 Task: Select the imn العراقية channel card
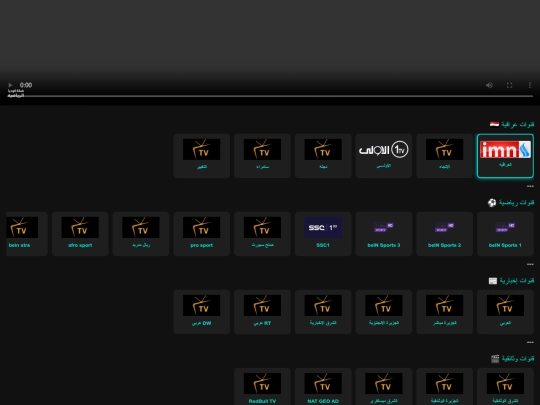[505, 156]
